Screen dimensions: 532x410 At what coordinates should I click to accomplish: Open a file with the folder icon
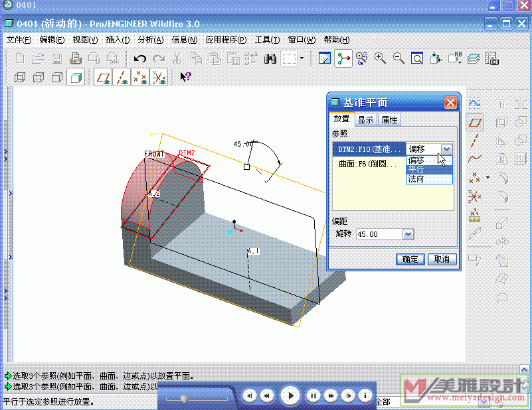[x=38, y=58]
